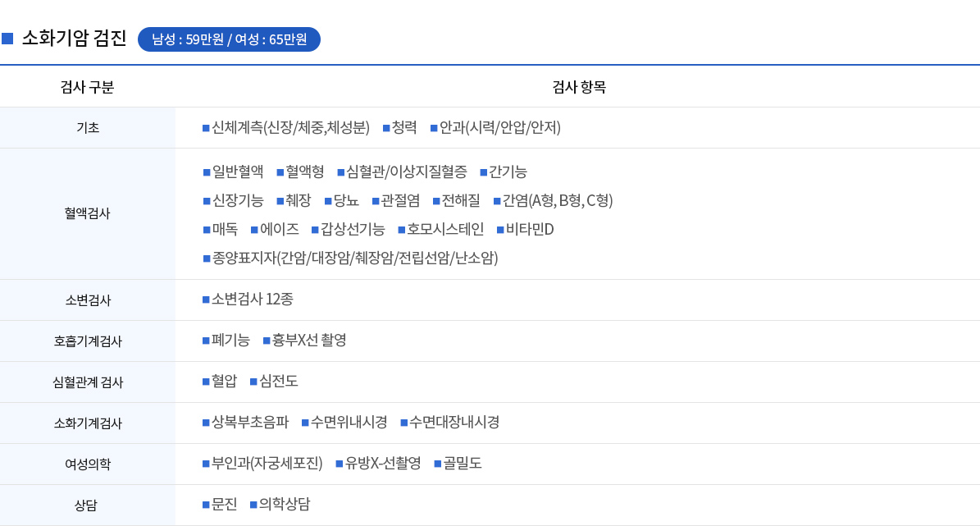Click the blue bullet before 간기능
Screen dimensions: 980x526
coord(484,172)
